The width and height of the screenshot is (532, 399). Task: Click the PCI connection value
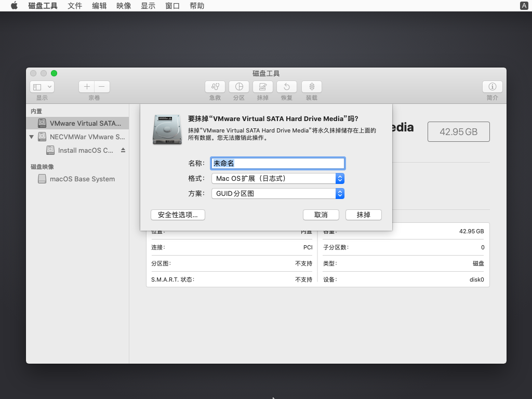pyautogui.click(x=308, y=247)
